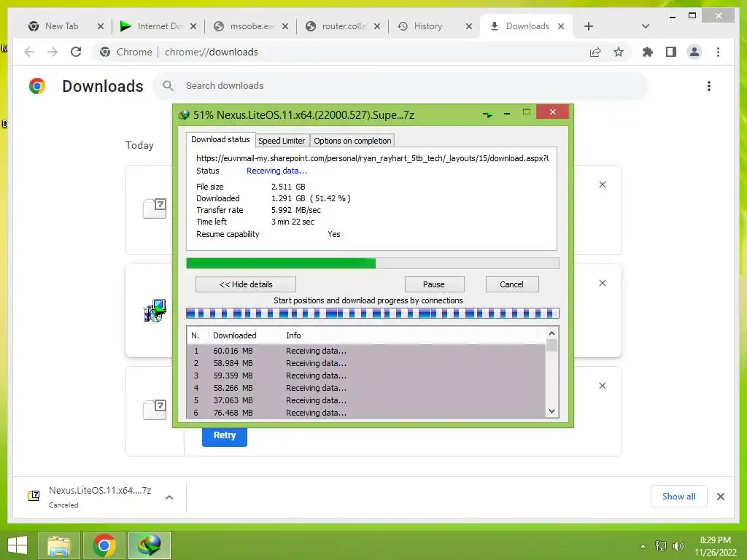The image size is (747, 560).
Task: Click the blue Retry button
Action: point(225,435)
